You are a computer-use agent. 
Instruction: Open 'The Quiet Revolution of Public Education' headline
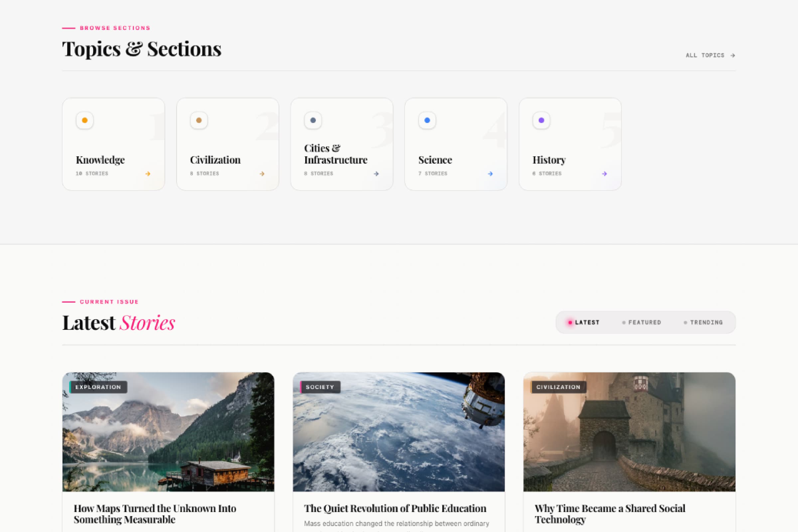point(395,508)
